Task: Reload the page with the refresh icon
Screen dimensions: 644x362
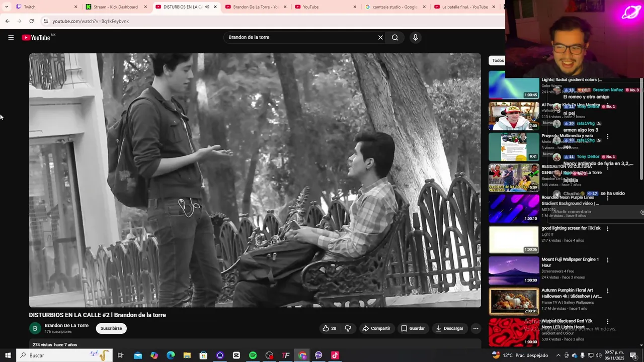Action: [x=31, y=21]
